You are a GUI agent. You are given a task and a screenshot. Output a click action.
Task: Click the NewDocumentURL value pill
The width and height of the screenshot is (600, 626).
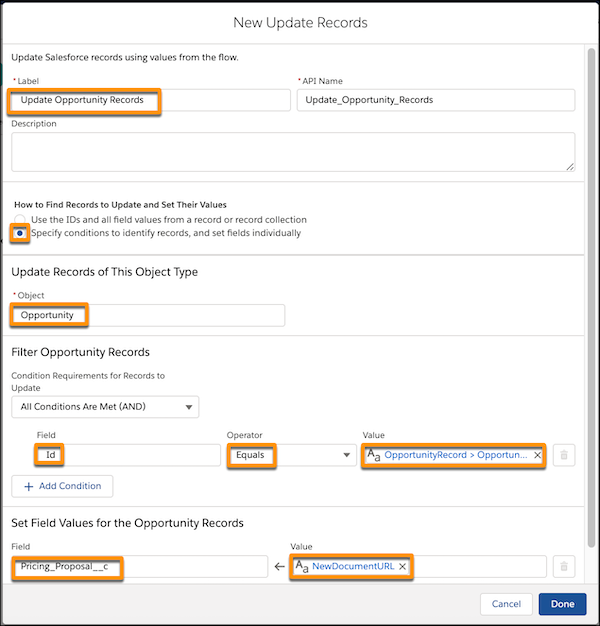353,567
